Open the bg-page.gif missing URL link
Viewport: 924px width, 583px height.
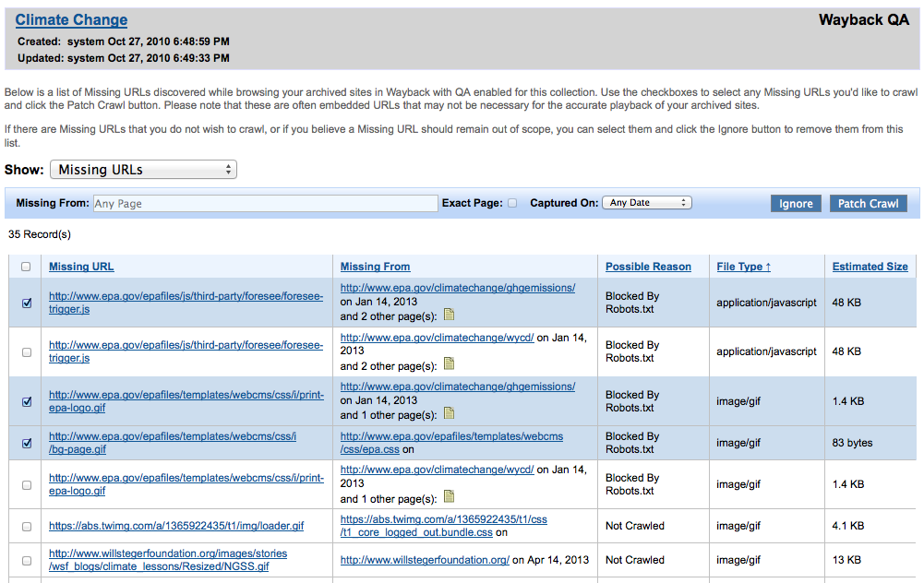tap(172, 443)
